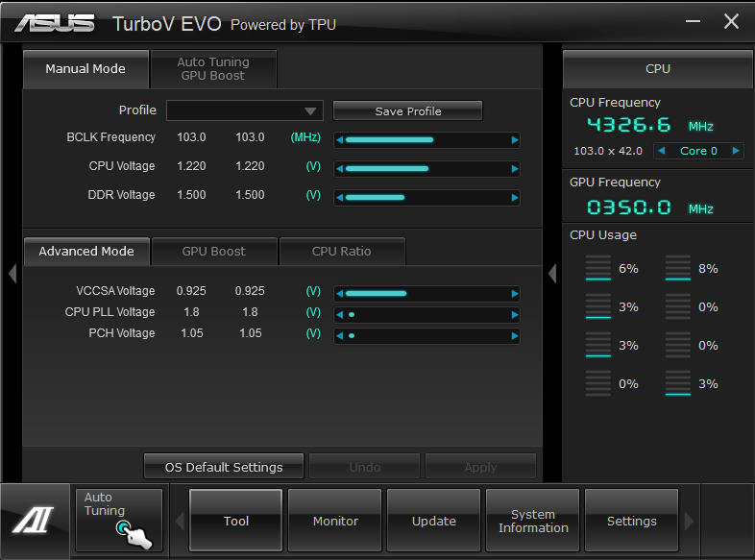This screenshot has height=560, width=755.
Task: Open the Monitor menu
Action: [x=335, y=521]
